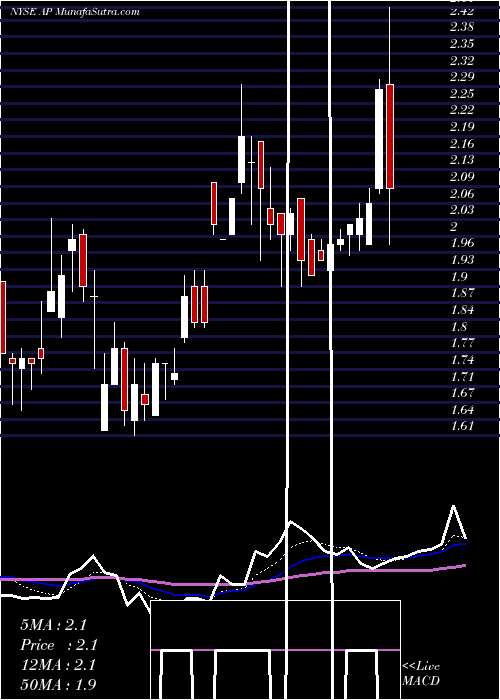Select the 1.71 price axis value
This screenshot has height=700, width=500.
(462, 376)
